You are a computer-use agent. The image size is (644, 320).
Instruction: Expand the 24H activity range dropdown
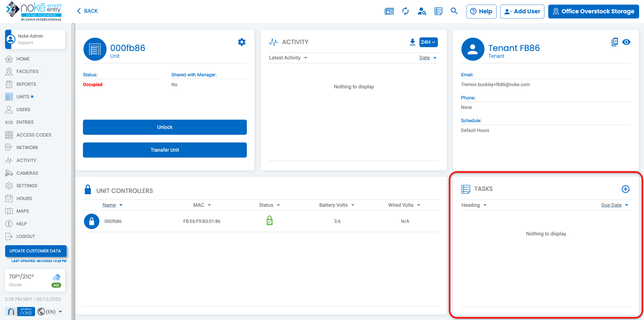click(428, 42)
